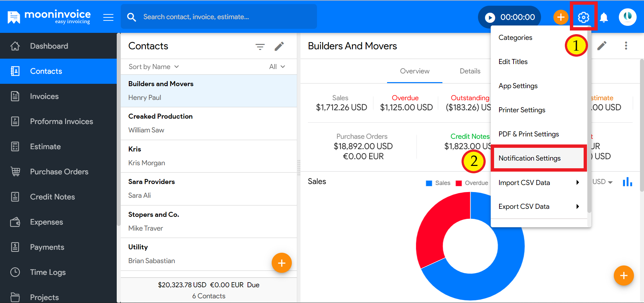The height and width of the screenshot is (303, 644).
Task: Click the Contacts list edit pencil
Action: pyautogui.click(x=279, y=46)
